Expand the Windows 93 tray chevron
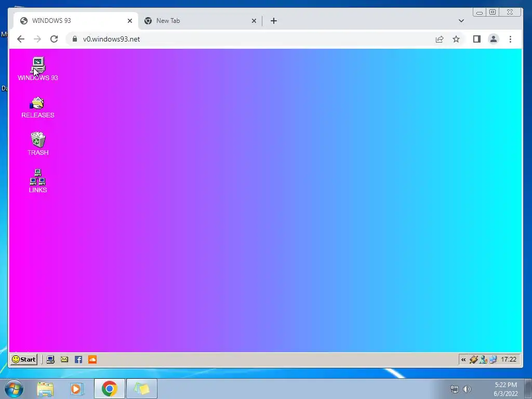Image resolution: width=532 pixels, height=399 pixels. [x=463, y=360]
